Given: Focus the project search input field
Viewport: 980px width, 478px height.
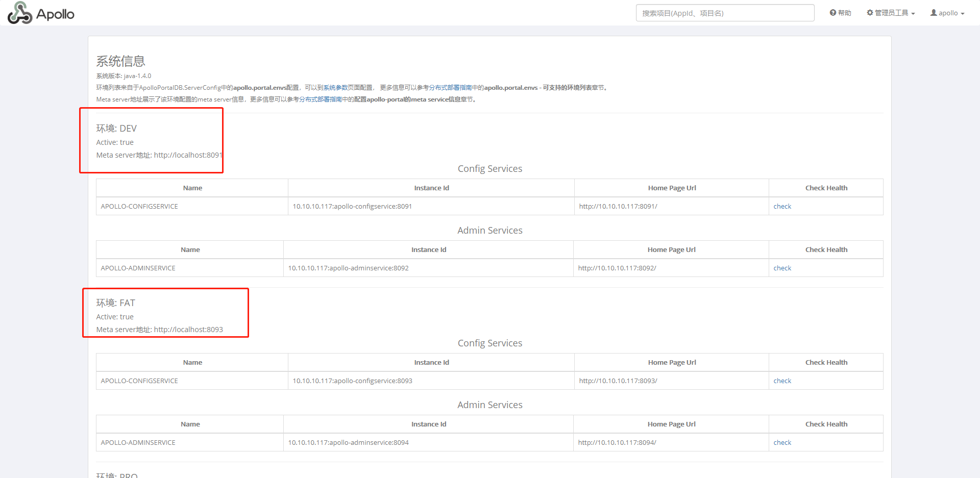Looking at the screenshot, I should coord(725,13).
